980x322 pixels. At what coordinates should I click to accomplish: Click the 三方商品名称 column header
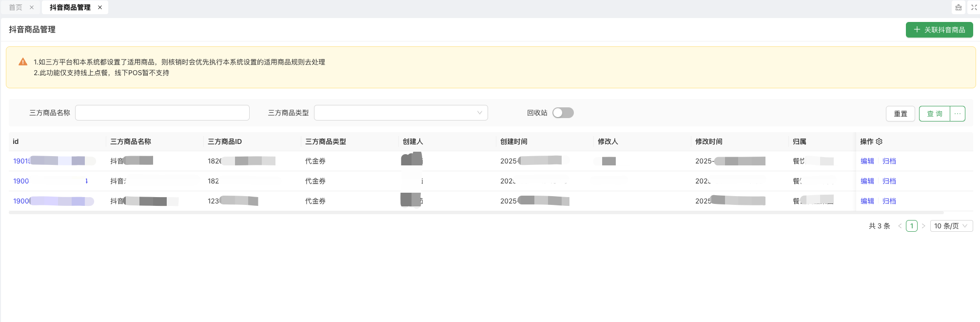[x=131, y=141]
